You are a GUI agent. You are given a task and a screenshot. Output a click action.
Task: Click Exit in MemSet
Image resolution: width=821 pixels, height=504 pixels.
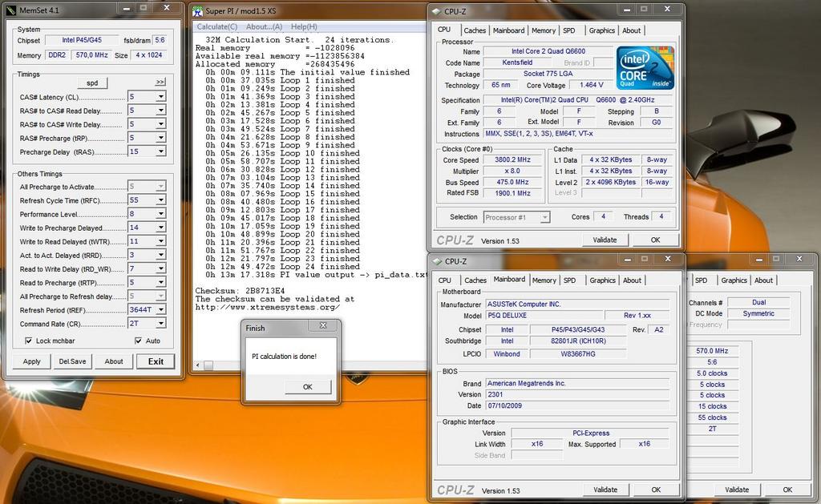156,361
